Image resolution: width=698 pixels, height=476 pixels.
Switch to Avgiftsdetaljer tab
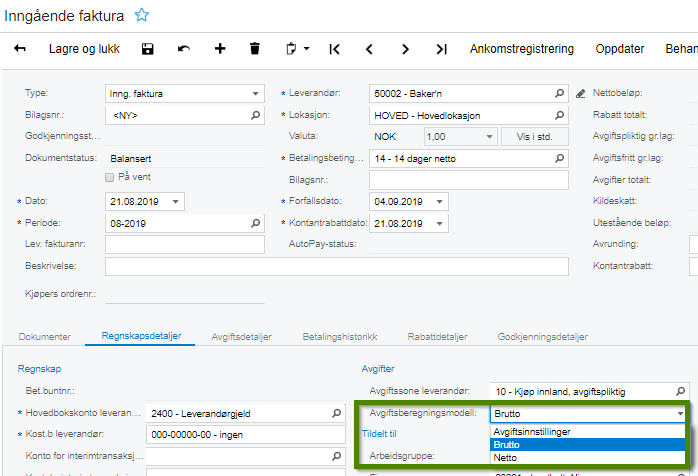click(241, 337)
